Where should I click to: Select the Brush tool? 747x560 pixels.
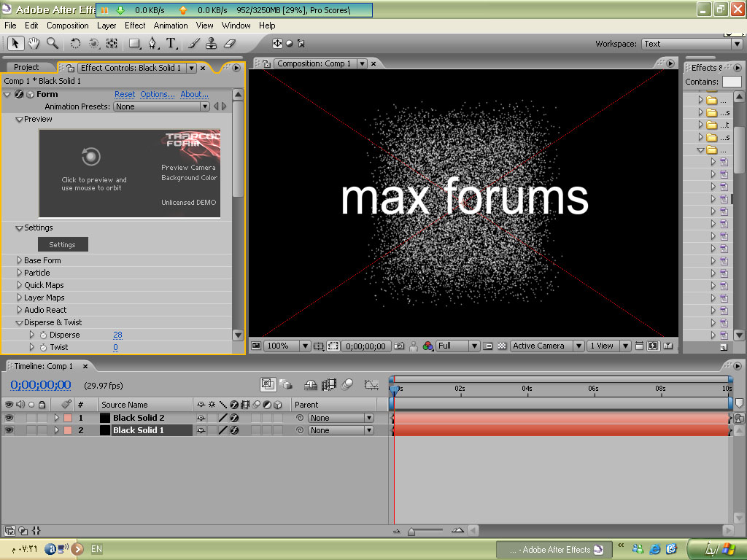click(193, 43)
